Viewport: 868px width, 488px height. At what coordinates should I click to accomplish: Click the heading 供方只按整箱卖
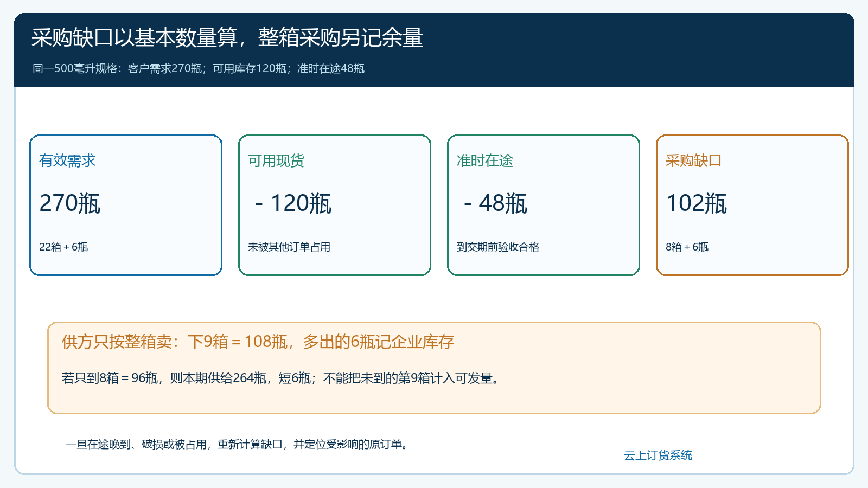point(258,342)
